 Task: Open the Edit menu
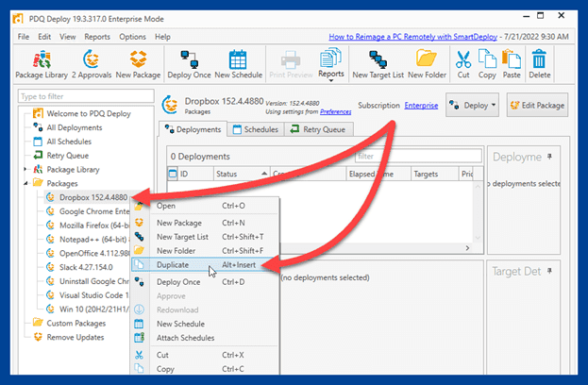point(44,37)
